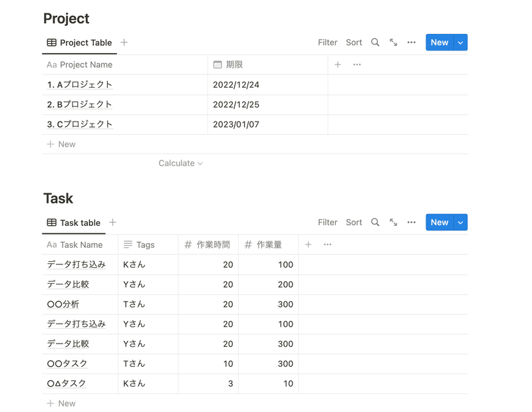Add a new view next to Task table
532x412 pixels.
pyautogui.click(x=112, y=223)
